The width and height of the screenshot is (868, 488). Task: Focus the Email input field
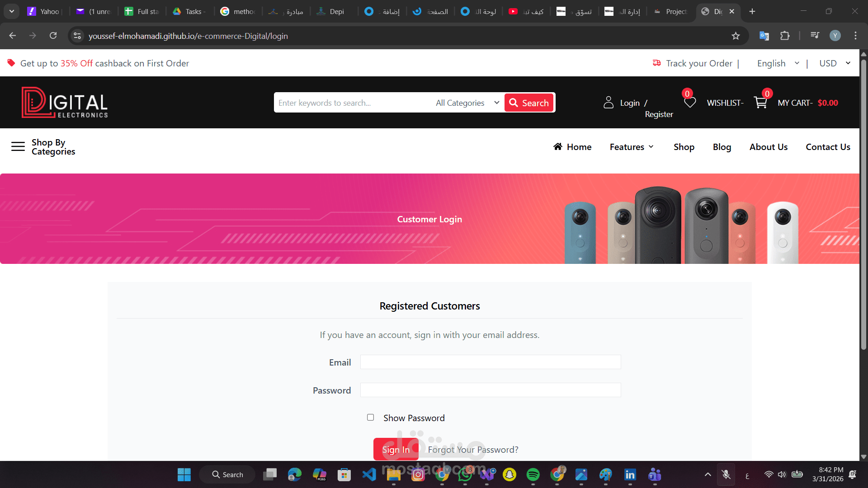(x=490, y=362)
